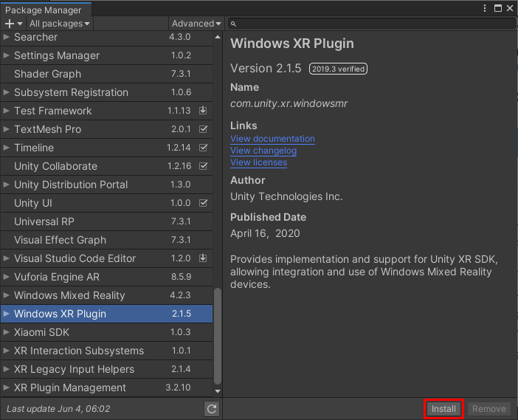Viewport: 518px width, 420px height.
Task: Click the Timeline installed checkmark
Action: click(x=204, y=148)
